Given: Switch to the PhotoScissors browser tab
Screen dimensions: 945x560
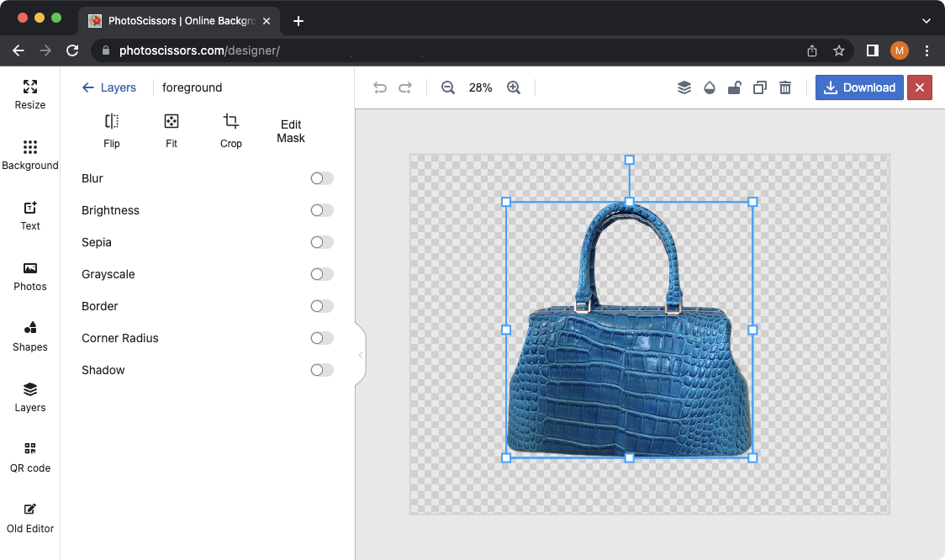Looking at the screenshot, I should [x=168, y=20].
